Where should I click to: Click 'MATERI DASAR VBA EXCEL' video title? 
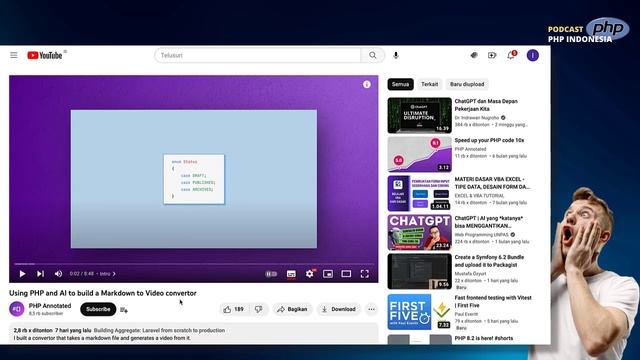click(492, 183)
